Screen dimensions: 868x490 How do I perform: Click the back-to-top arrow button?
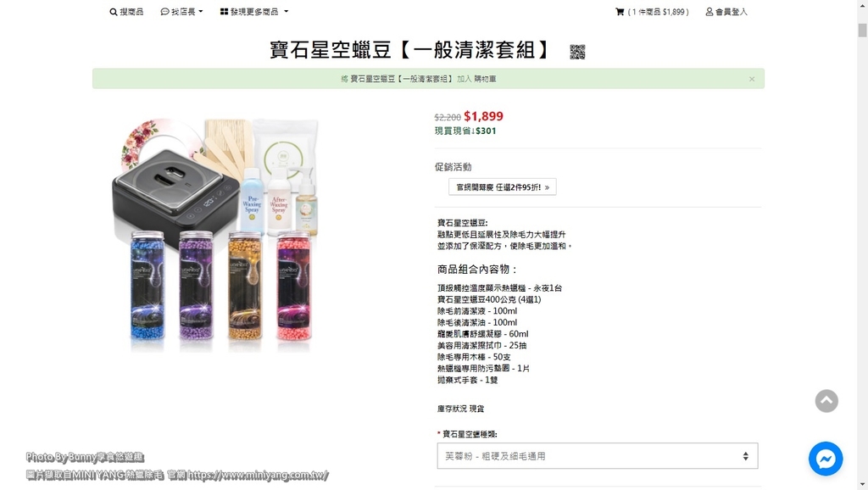pyautogui.click(x=826, y=401)
